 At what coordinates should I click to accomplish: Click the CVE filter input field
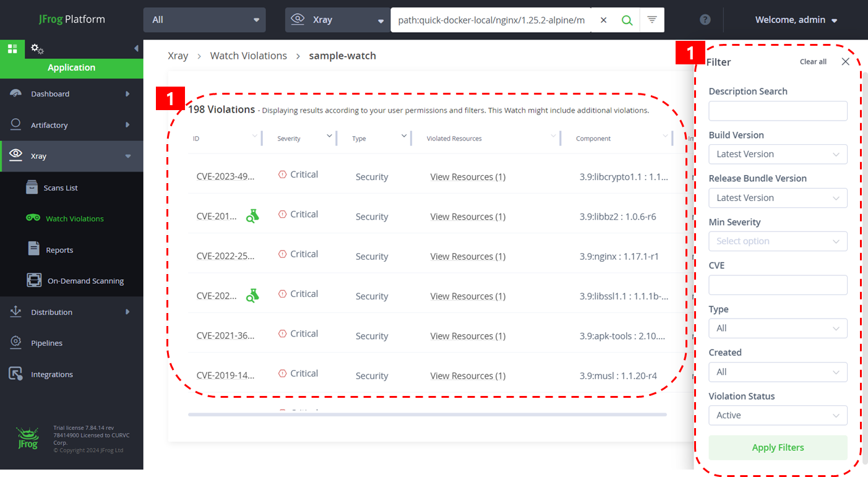tap(778, 285)
